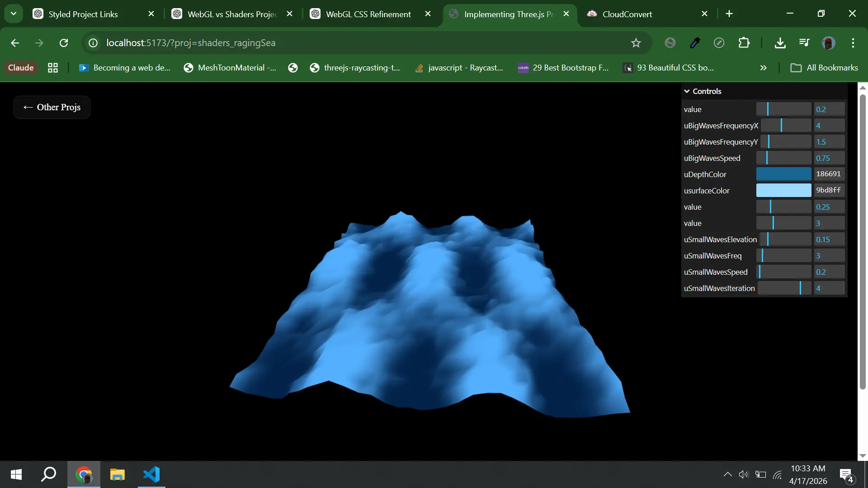Switch to the WebGL CSS Refinement tab

point(368,14)
